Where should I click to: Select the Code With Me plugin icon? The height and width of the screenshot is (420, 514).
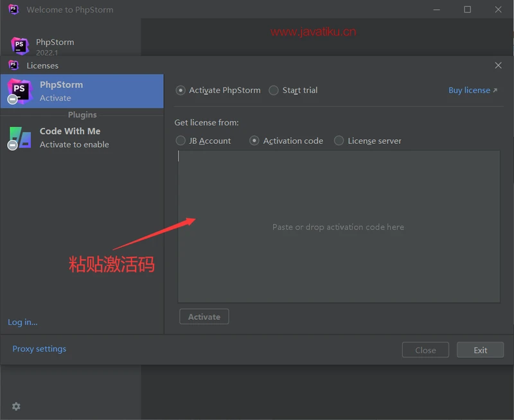click(x=19, y=137)
